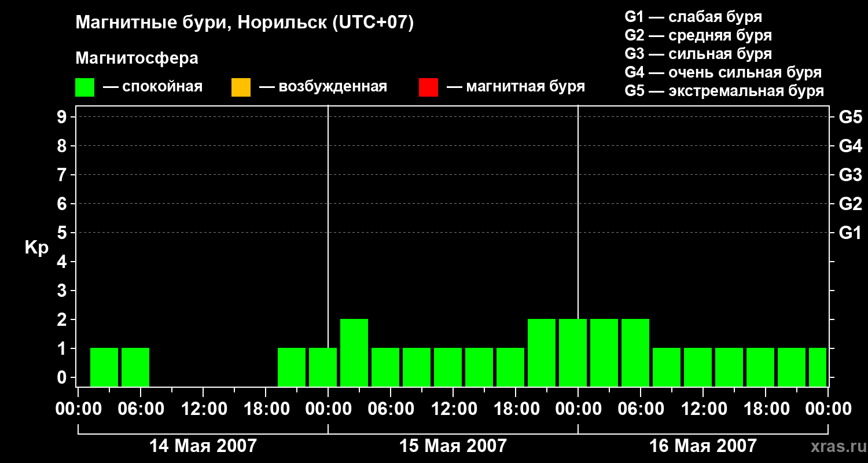Click the 'G5 — экстремальная буря' legend line
The image size is (868, 463).
pos(724,91)
